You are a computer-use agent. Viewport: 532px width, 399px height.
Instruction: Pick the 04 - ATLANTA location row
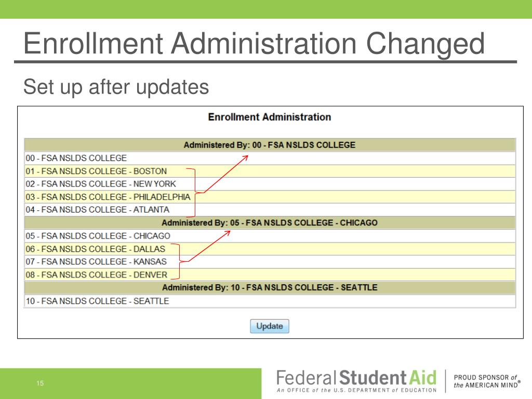click(x=270, y=210)
